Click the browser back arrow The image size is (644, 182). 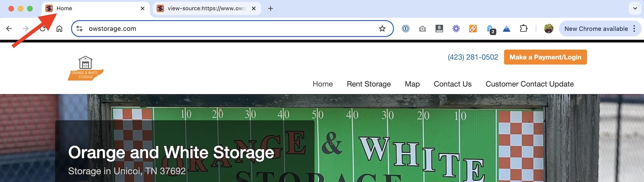click(9, 29)
